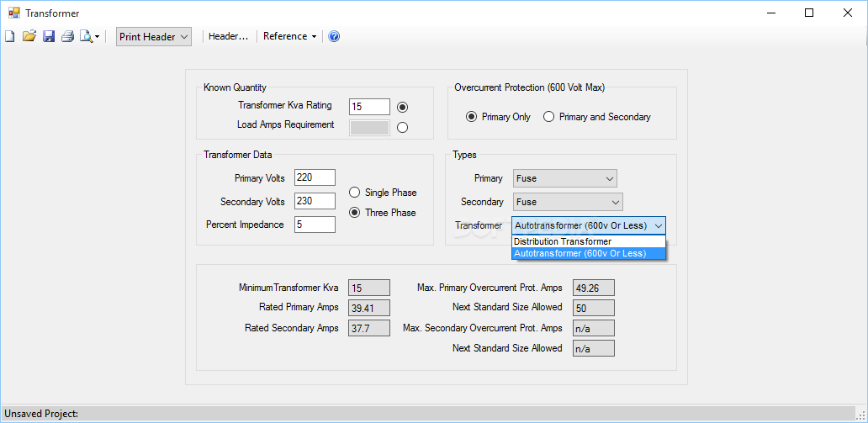The width and height of the screenshot is (868, 423).
Task: Click the Transformer Kva Rating input field
Action: pyautogui.click(x=370, y=106)
